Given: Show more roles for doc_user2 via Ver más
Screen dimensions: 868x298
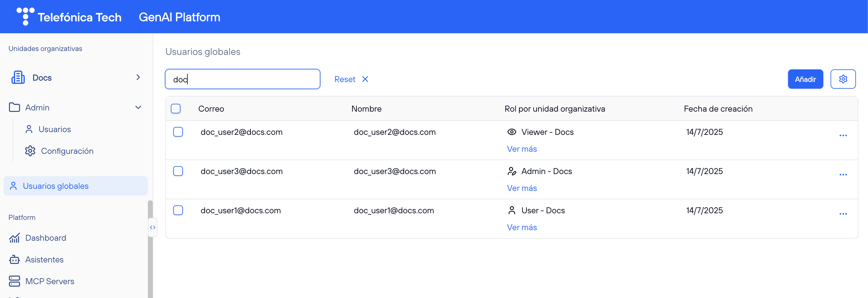Looking at the screenshot, I should (522, 149).
